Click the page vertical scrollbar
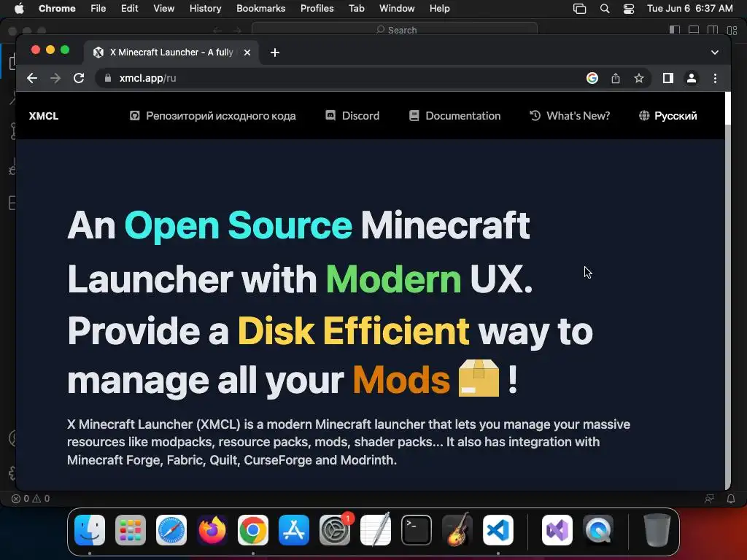The height and width of the screenshot is (560, 747). [727, 290]
